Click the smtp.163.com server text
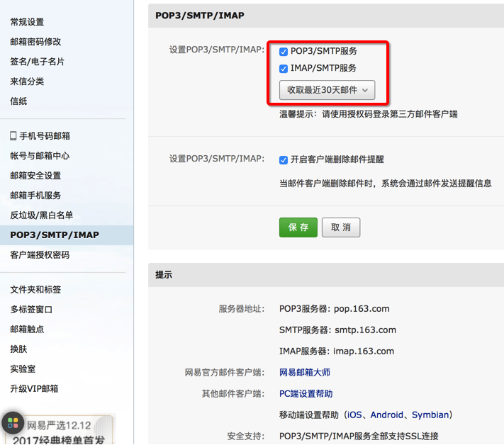Screen dimensions: 504x445 coord(366,330)
